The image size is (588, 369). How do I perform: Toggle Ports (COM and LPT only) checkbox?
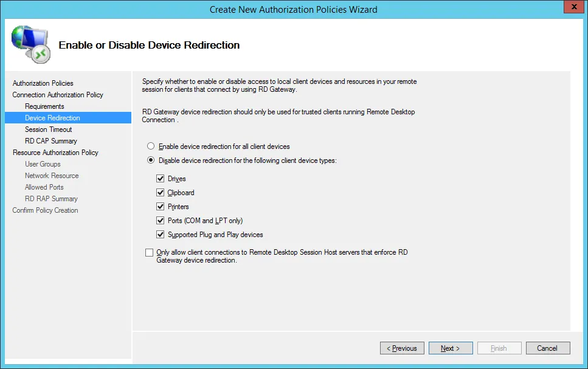coord(161,221)
